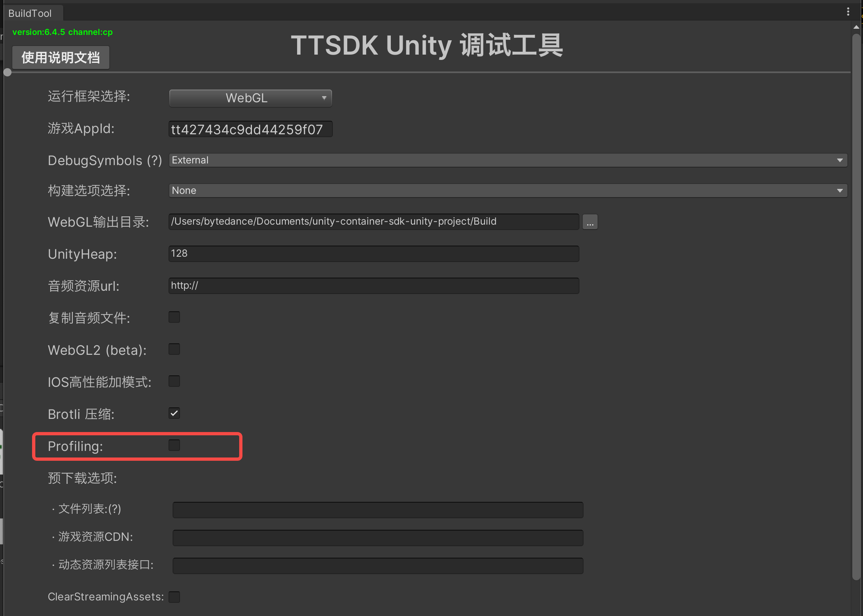Open the 使用说明文档 documentation button
The width and height of the screenshot is (863, 616).
pos(60,57)
